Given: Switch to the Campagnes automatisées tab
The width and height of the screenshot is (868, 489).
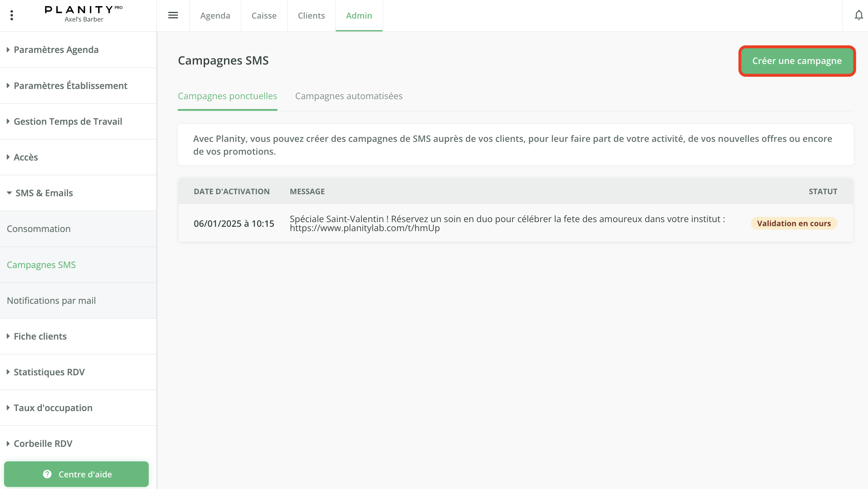Looking at the screenshot, I should [x=349, y=96].
